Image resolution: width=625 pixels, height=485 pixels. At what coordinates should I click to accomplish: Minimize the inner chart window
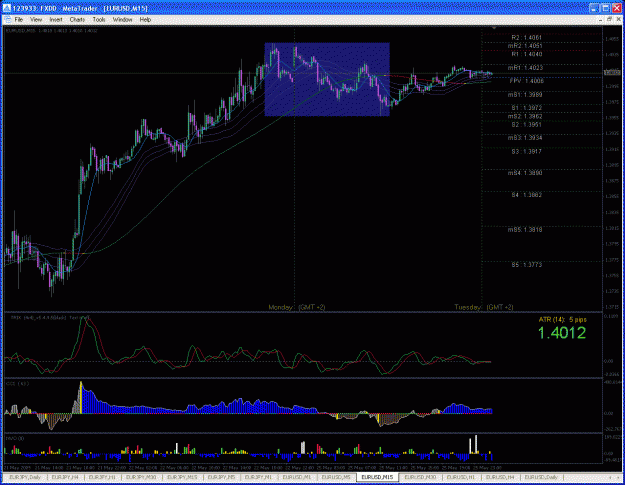pos(601,20)
